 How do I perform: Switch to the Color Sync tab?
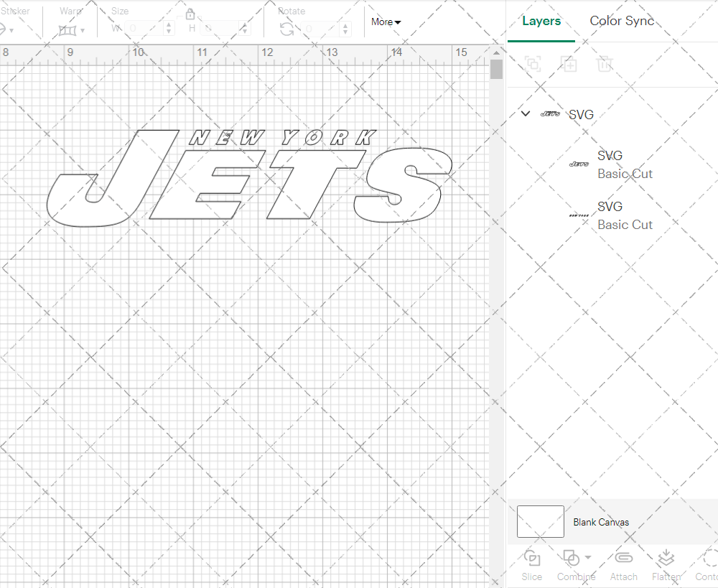point(622,21)
